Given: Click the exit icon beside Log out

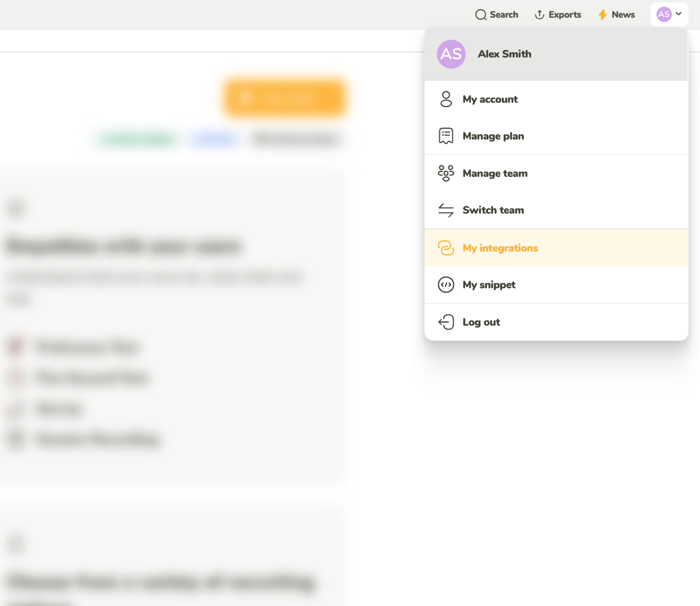Looking at the screenshot, I should [x=446, y=322].
